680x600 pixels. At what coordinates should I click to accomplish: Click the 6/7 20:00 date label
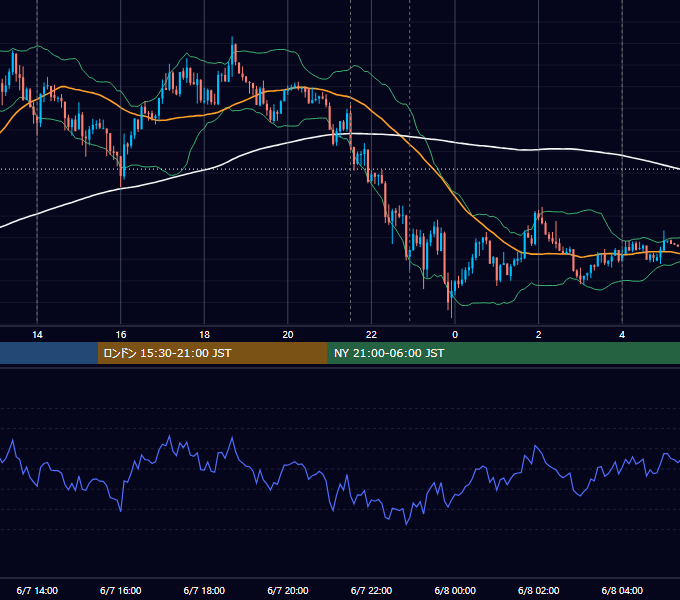pos(288,590)
